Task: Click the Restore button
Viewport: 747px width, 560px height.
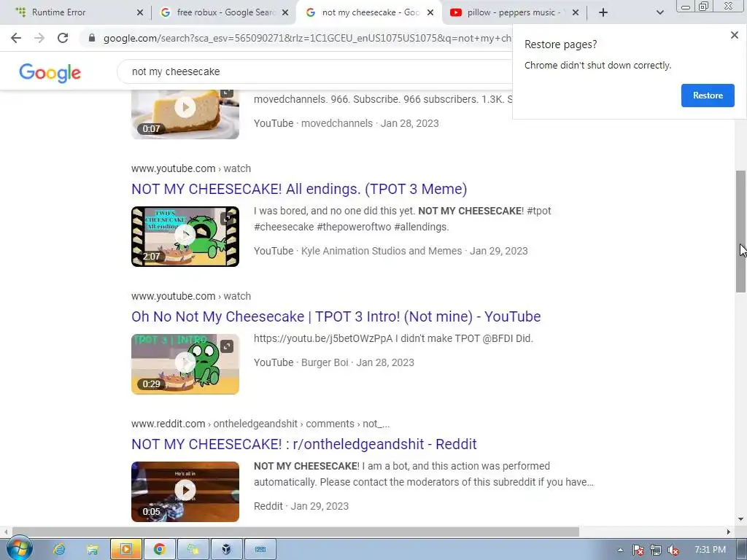Action: (x=708, y=96)
